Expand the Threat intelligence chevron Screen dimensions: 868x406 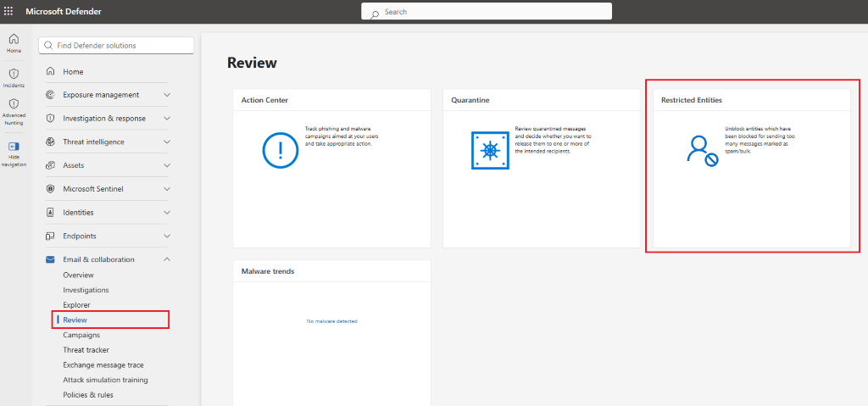click(167, 142)
